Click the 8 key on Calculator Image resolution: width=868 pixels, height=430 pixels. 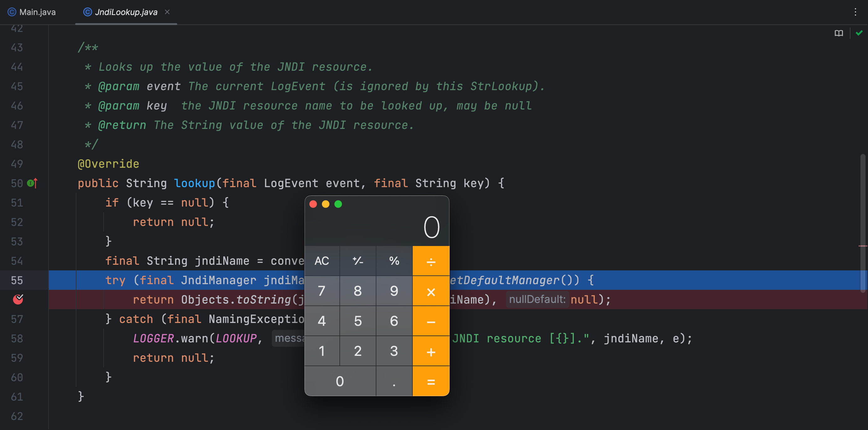[358, 291]
